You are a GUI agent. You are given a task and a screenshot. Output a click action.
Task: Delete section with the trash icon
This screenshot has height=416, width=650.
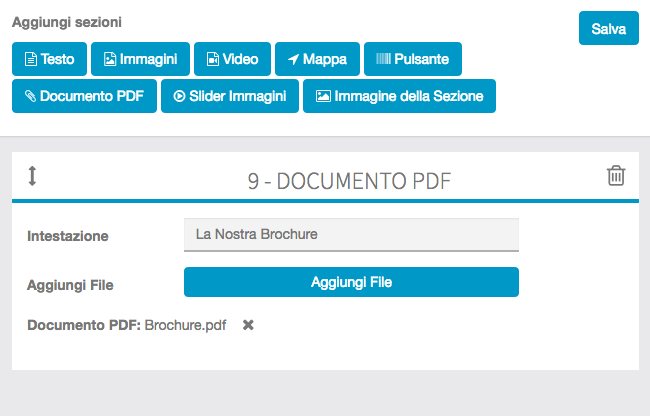(x=616, y=176)
